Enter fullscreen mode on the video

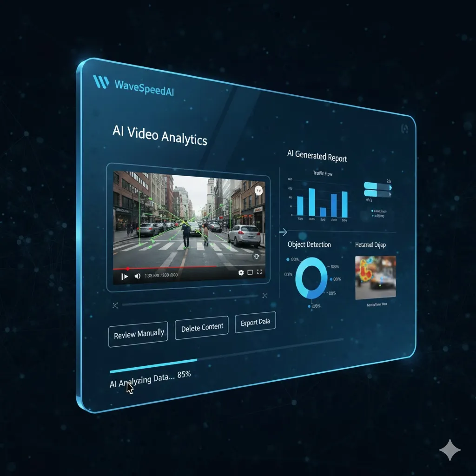point(260,272)
